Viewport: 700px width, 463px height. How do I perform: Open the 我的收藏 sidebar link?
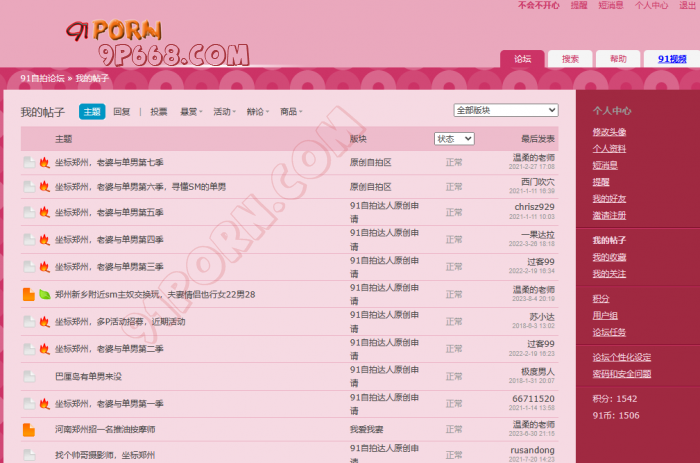click(609, 257)
